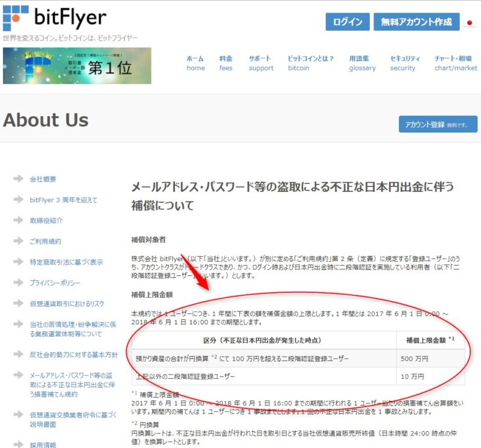The width and height of the screenshot is (481, 448).
Task: Open the 特定商取引法に基づく表示 link
Action: 66,262
